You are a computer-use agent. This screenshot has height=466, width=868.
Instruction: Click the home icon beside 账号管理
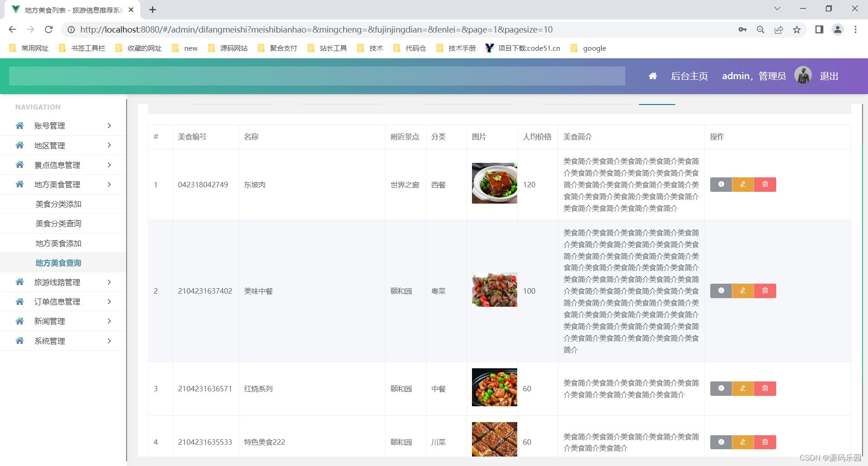[19, 125]
